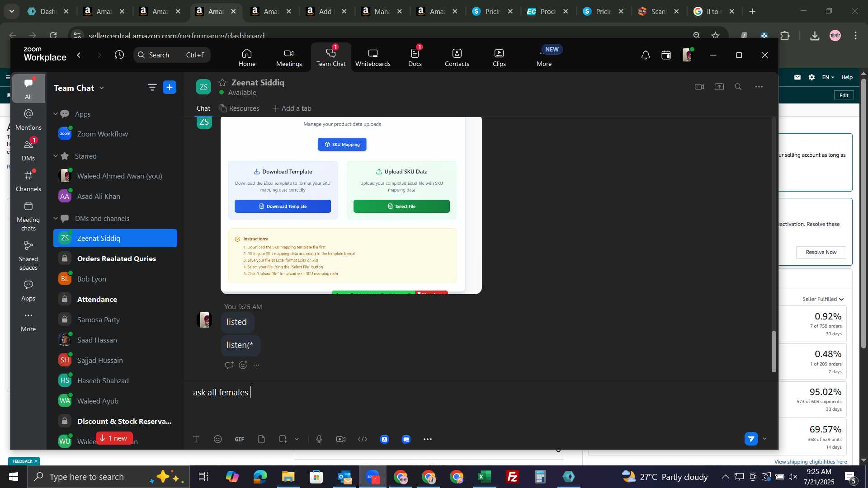
Task: Click Resolve Now in Amazon page
Action: click(821, 252)
